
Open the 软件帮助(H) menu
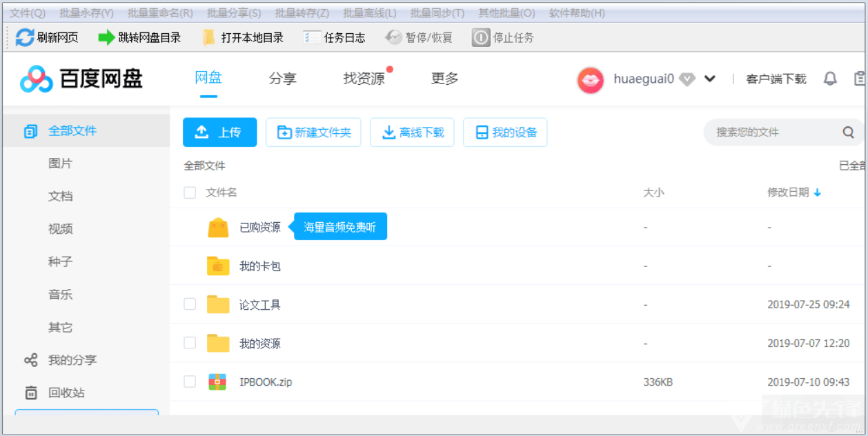577,13
